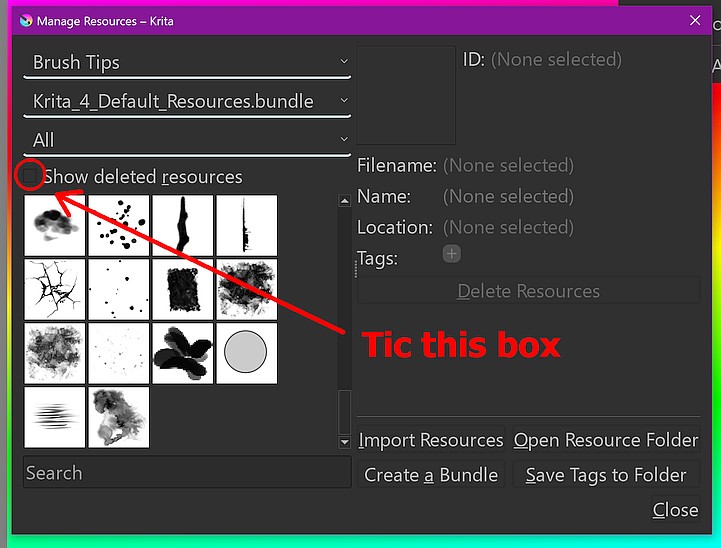Image resolution: width=721 pixels, height=548 pixels.
Task: Select the cracks pattern brush tip
Action: [x=55, y=289]
